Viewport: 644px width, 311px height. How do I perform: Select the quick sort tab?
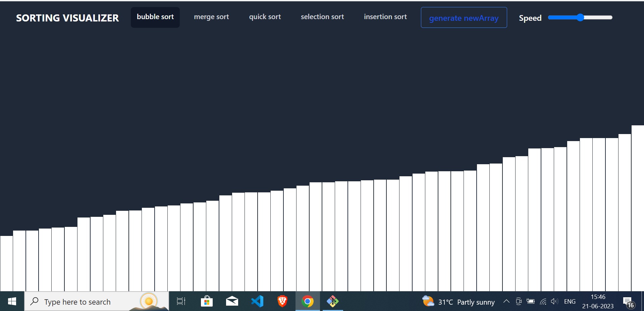click(x=265, y=17)
